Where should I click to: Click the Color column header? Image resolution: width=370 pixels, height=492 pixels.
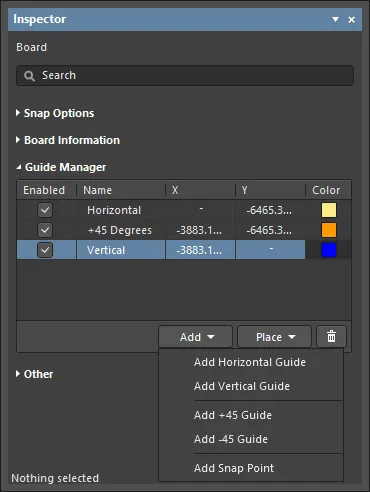[326, 190]
